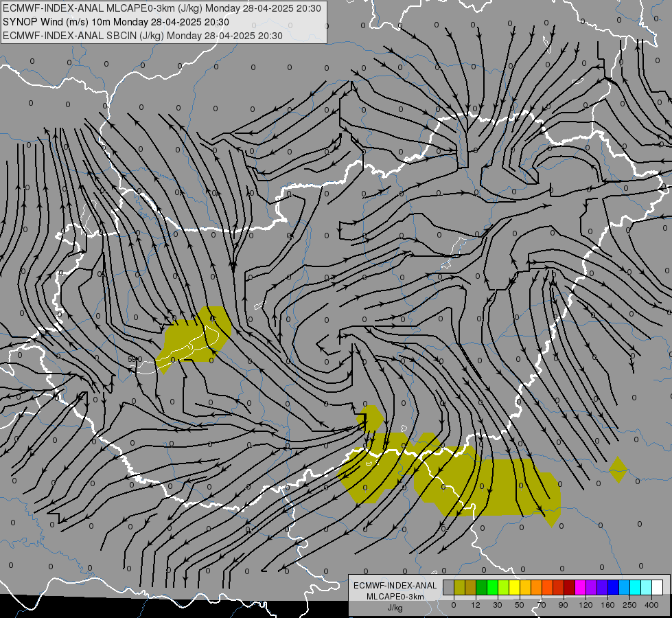Screen dimensions: 672x618
Task: Click the white legend swatch
Action: (x=658, y=587)
